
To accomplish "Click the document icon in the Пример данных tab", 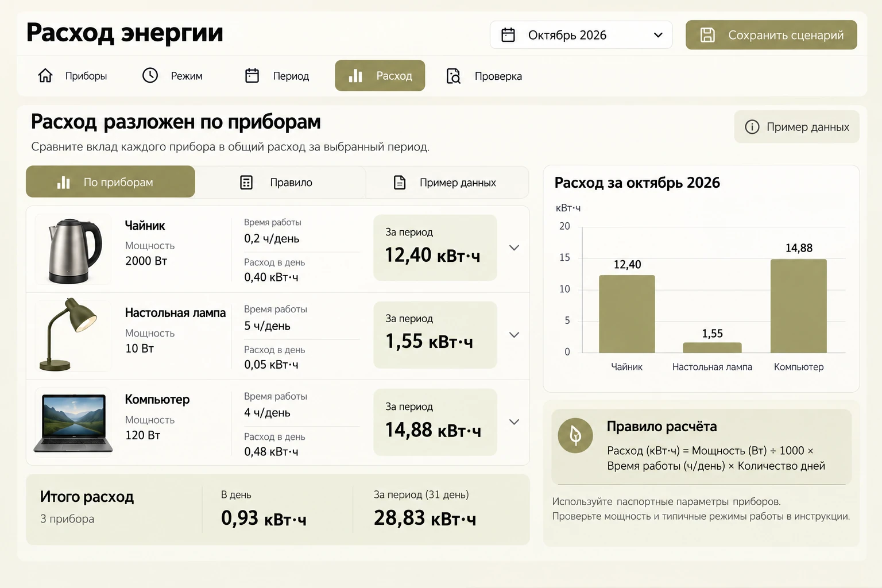I will click(400, 183).
